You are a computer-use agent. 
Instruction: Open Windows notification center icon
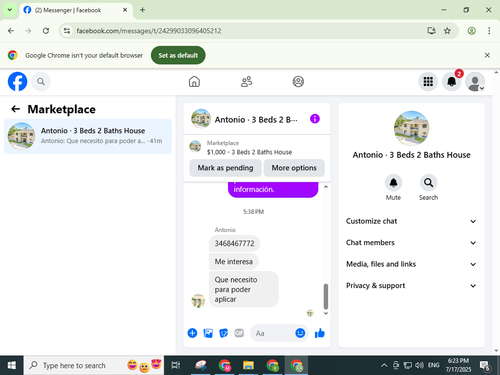coord(485,366)
